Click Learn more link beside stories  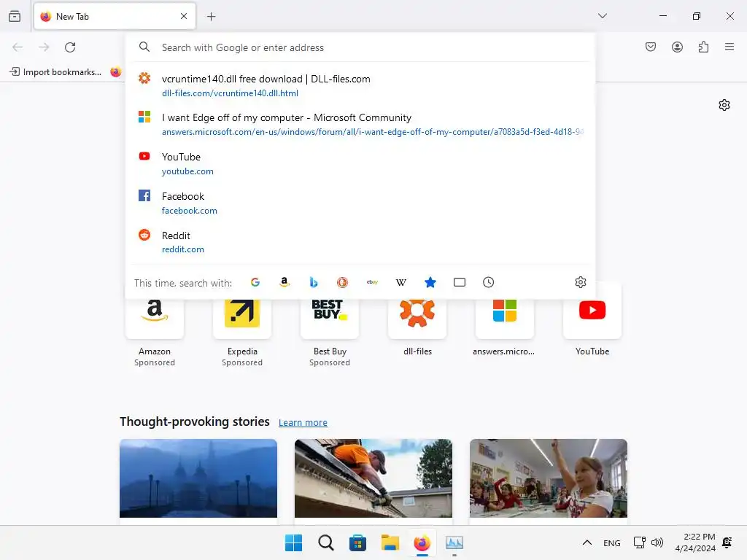pos(303,422)
